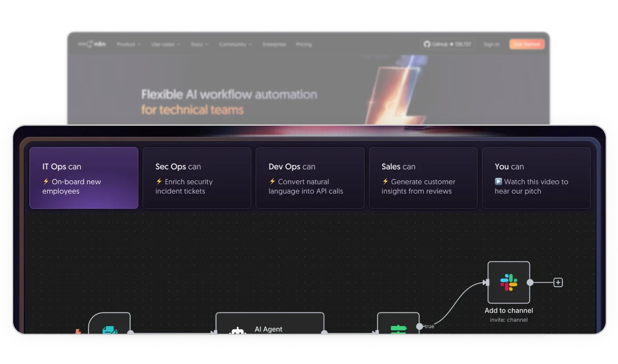Go to the Enterprise page

click(x=274, y=44)
